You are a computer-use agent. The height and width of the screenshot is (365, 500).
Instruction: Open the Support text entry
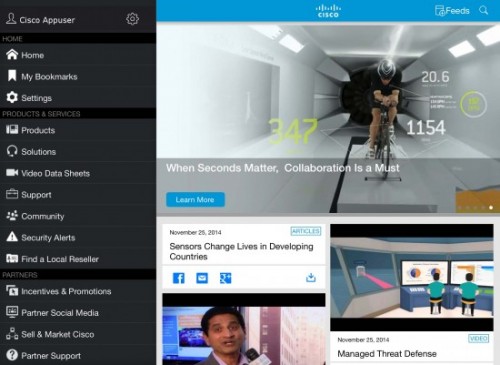coord(36,195)
